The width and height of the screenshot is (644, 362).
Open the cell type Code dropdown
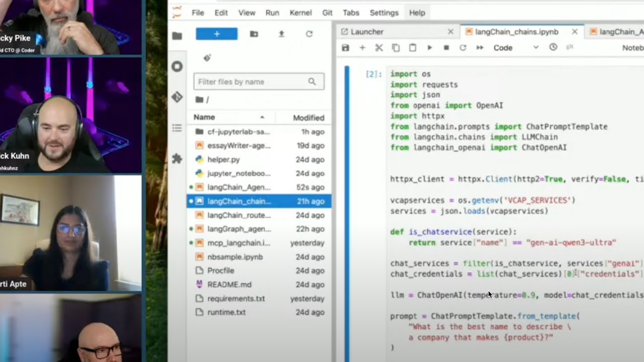tap(515, 48)
